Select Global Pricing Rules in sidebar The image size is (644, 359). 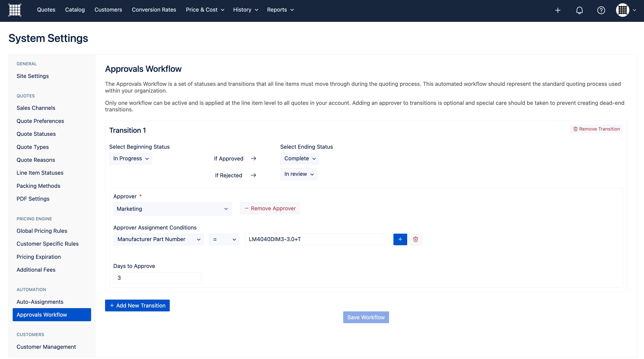pyautogui.click(x=42, y=231)
